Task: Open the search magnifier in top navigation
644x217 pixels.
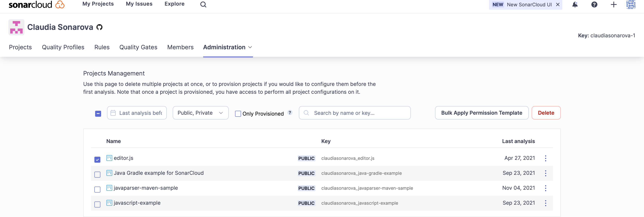Action: tap(203, 4)
